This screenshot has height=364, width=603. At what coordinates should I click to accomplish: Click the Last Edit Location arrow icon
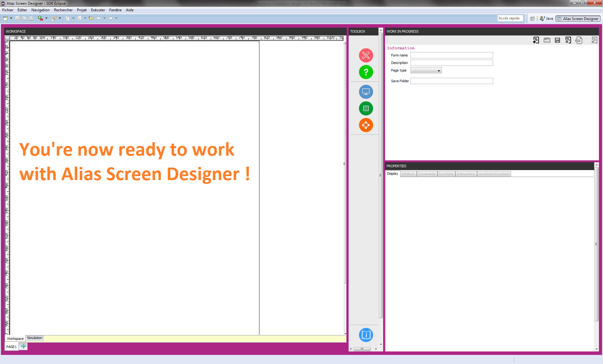pos(91,18)
